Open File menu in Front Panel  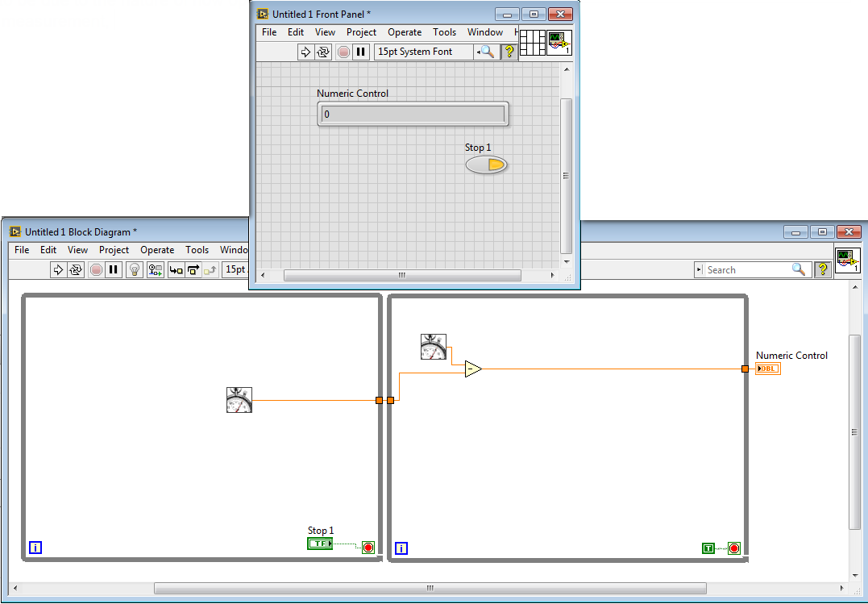pos(269,32)
